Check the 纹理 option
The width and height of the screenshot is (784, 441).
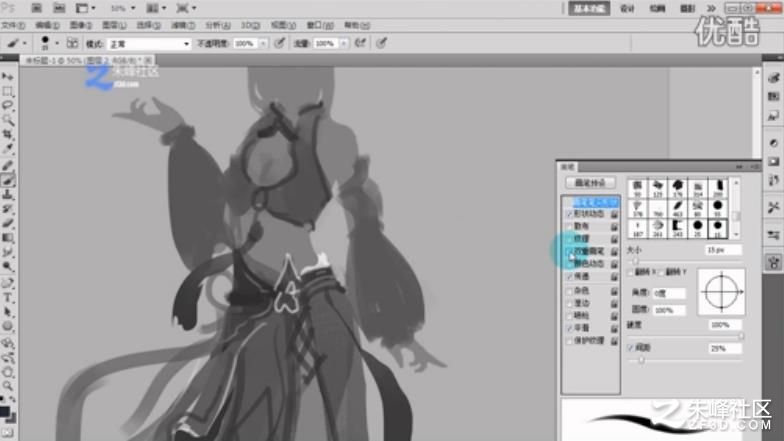point(569,239)
